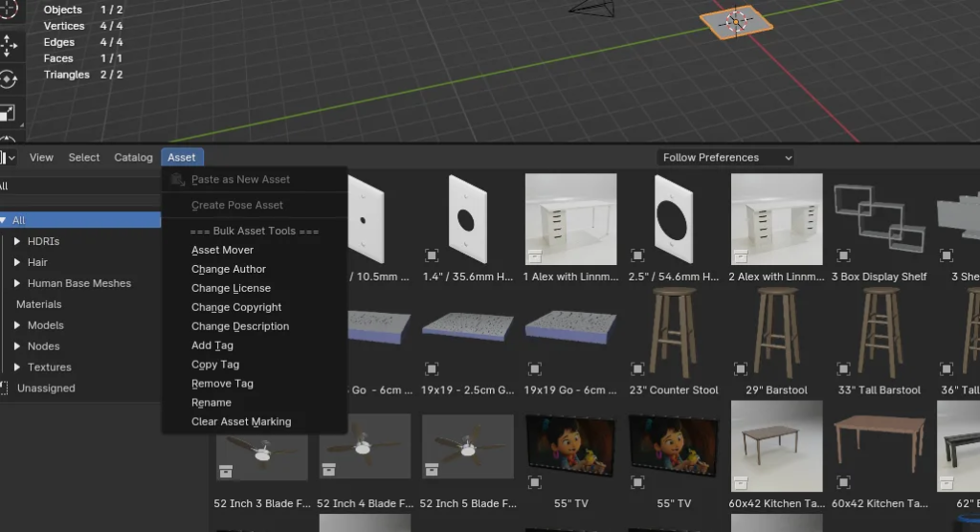The image size is (980, 532).
Task: Expand the Textures catalog tree
Action: (17, 367)
